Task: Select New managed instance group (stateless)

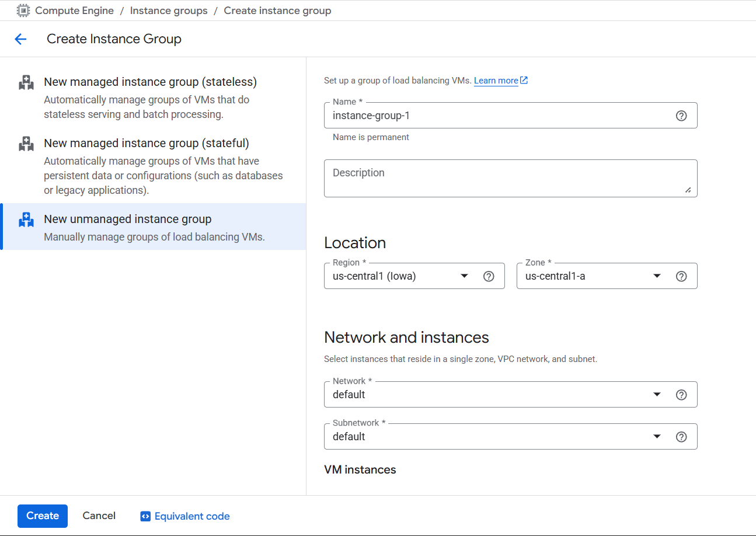Action: tap(150, 82)
